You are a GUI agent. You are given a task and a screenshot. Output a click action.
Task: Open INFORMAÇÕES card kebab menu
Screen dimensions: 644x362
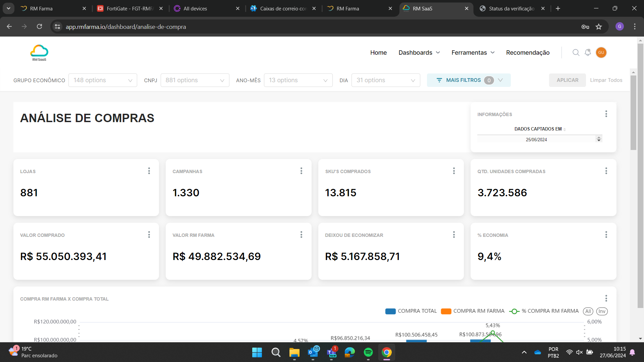click(606, 114)
